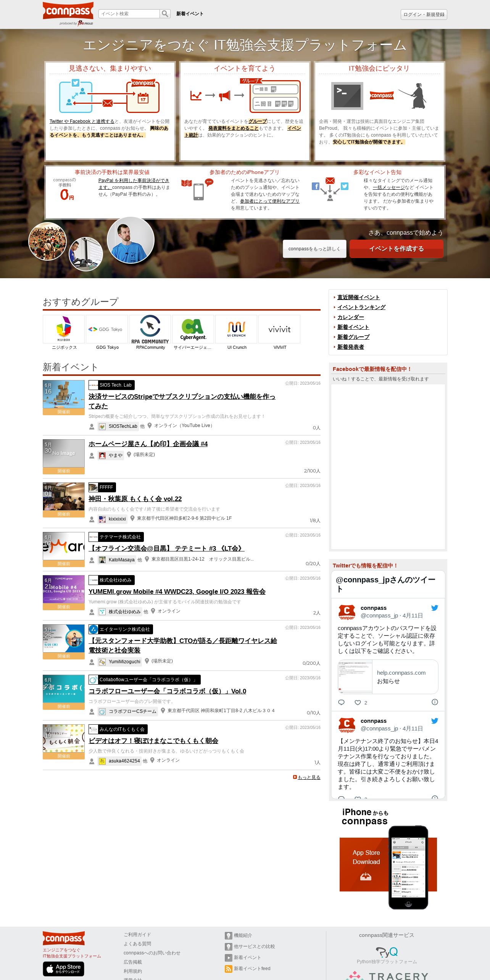Open ホームページ屋さん 企画会議 #4 event
The width and height of the screenshot is (490, 980).
point(148,444)
